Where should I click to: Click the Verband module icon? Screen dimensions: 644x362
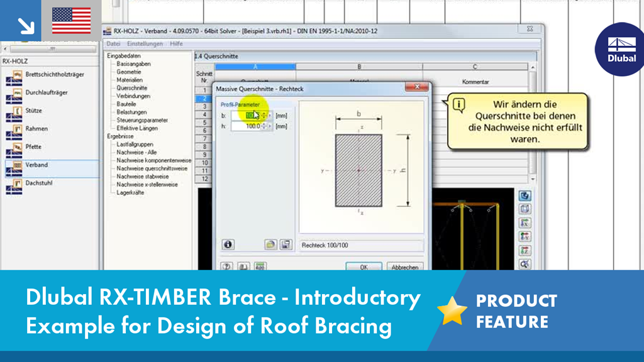click(x=14, y=168)
